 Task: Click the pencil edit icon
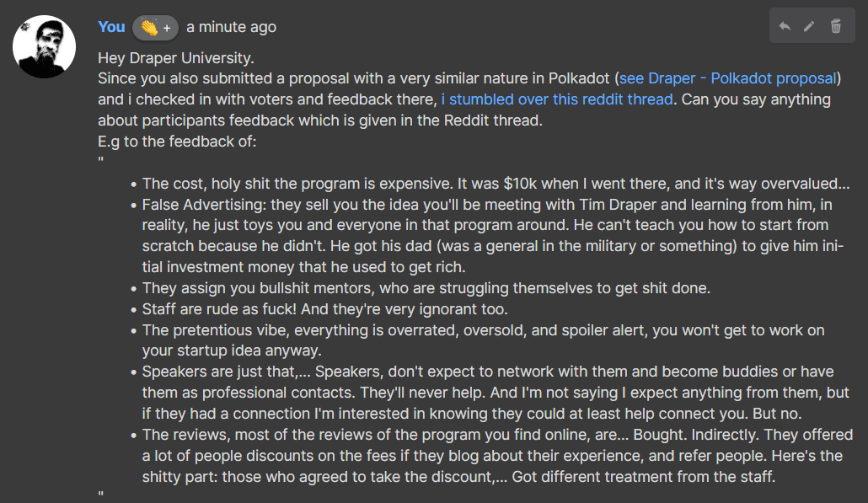[809, 26]
